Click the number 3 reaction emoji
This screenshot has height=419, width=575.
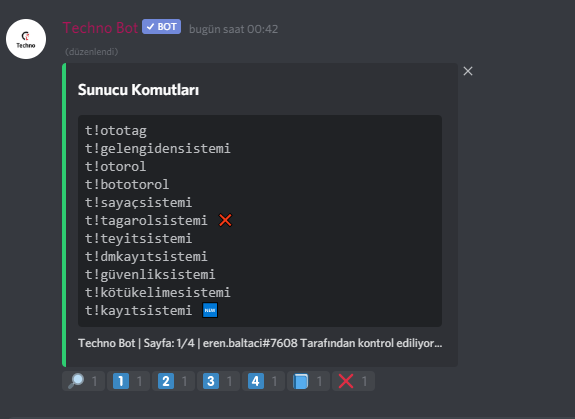pos(218,381)
